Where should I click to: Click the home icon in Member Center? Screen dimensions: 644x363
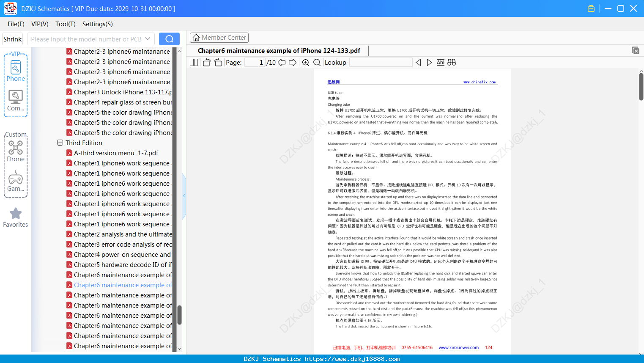[196, 38]
